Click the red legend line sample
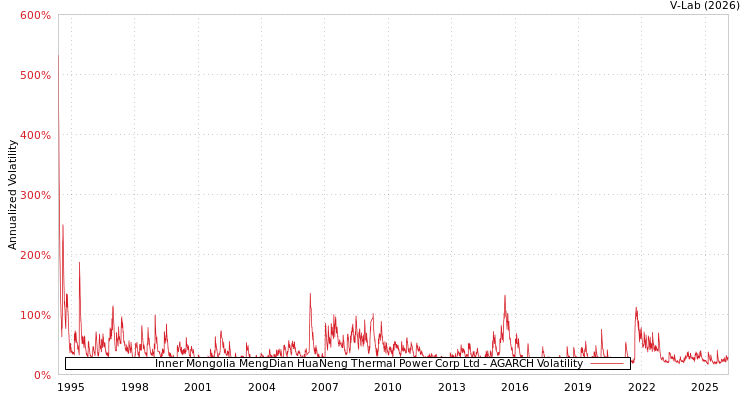Image resolution: width=750 pixels, height=400 pixels. [x=607, y=364]
